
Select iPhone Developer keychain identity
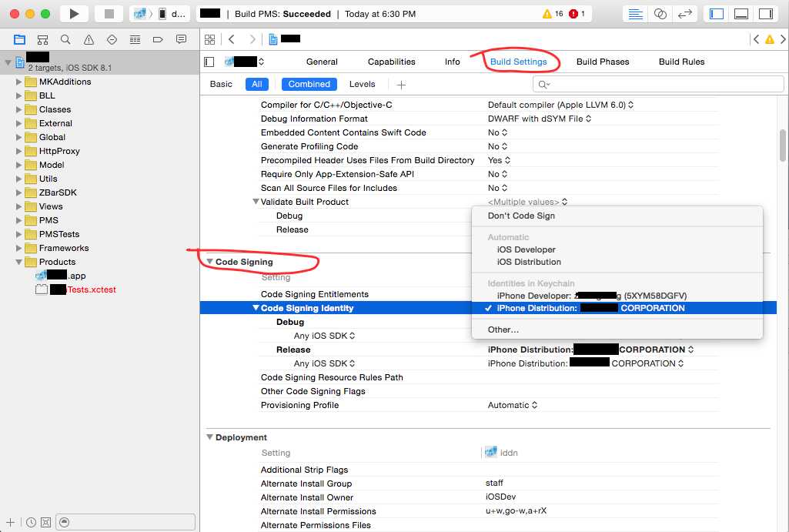point(592,296)
